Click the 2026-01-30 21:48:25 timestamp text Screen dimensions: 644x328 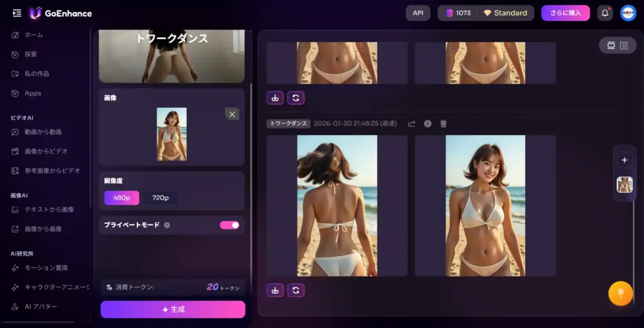355,124
